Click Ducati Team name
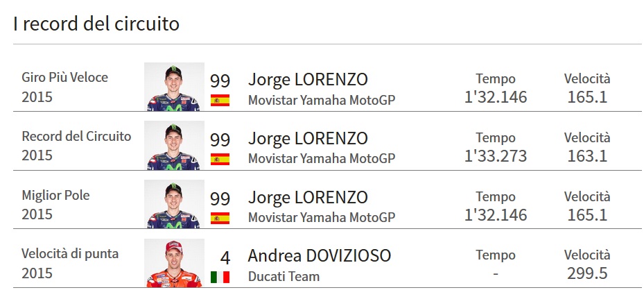This screenshot has width=644, height=306. tap(284, 277)
